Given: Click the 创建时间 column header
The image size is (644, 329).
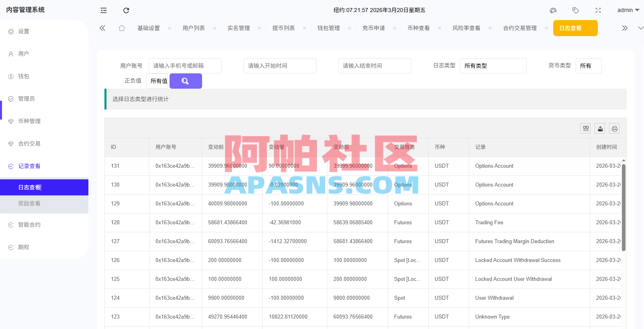Looking at the screenshot, I should click(x=608, y=147).
